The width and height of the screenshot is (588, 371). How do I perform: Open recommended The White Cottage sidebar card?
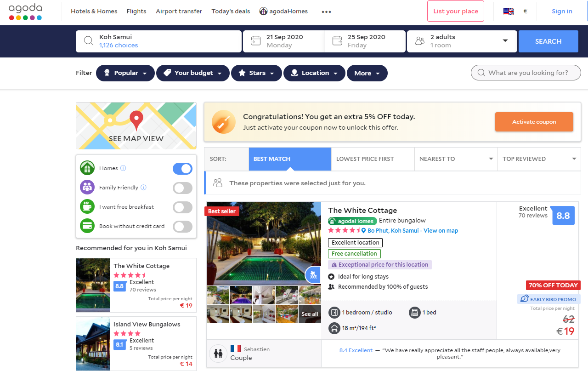pyautogui.click(x=136, y=285)
